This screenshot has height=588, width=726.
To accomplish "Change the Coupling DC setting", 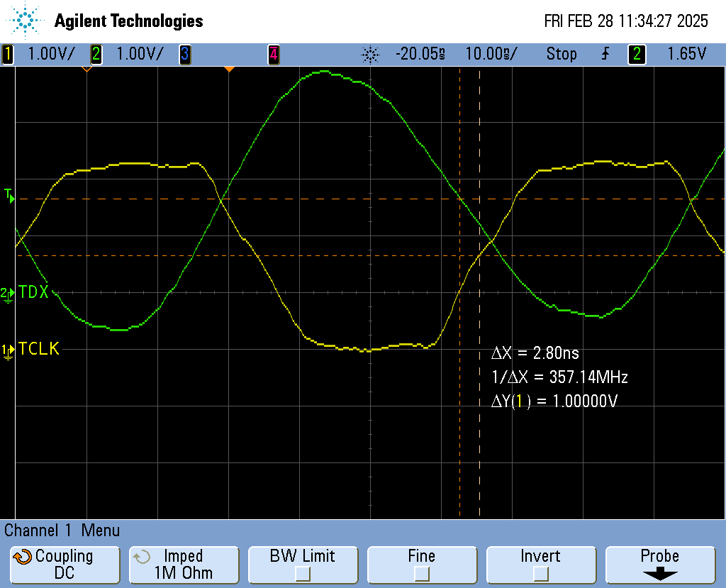I will click(x=64, y=565).
